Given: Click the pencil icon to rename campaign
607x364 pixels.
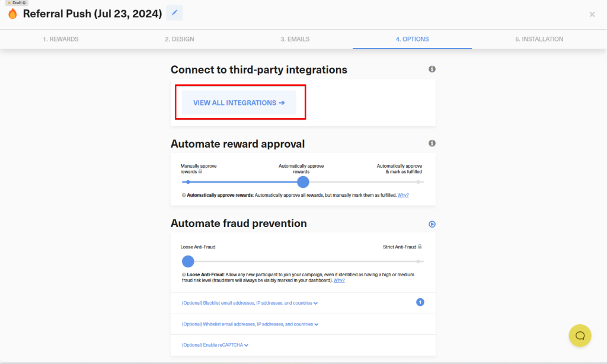Looking at the screenshot, I should pyautogui.click(x=174, y=13).
